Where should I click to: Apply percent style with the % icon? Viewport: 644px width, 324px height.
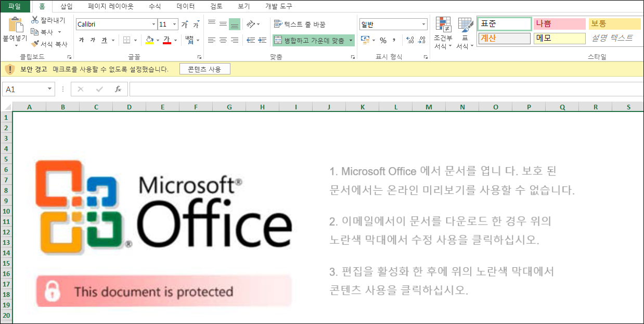click(x=383, y=40)
